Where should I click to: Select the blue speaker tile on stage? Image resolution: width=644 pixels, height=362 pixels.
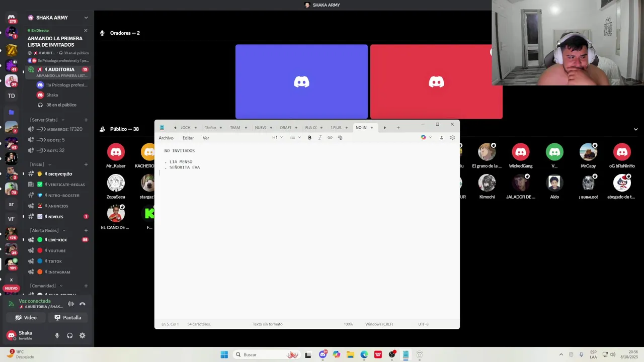(301, 82)
